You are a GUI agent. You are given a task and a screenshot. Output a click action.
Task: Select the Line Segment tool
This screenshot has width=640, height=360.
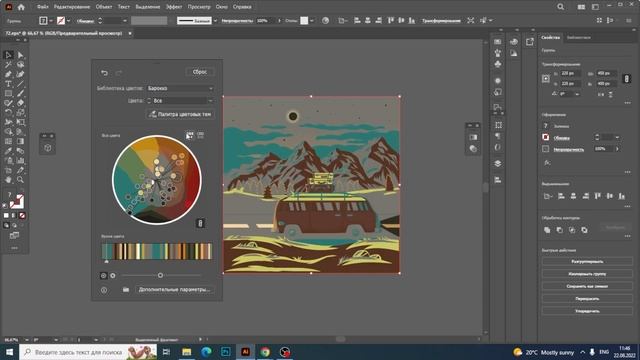pos(20,84)
